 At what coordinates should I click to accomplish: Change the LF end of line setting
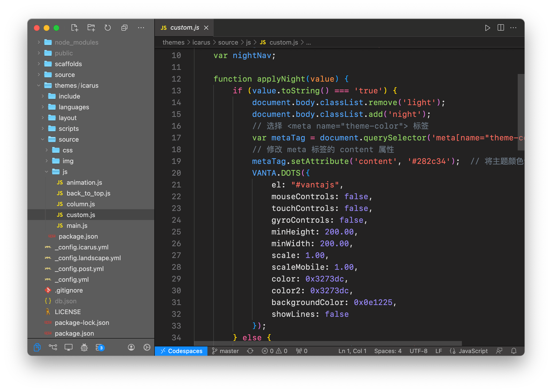pyautogui.click(x=439, y=351)
